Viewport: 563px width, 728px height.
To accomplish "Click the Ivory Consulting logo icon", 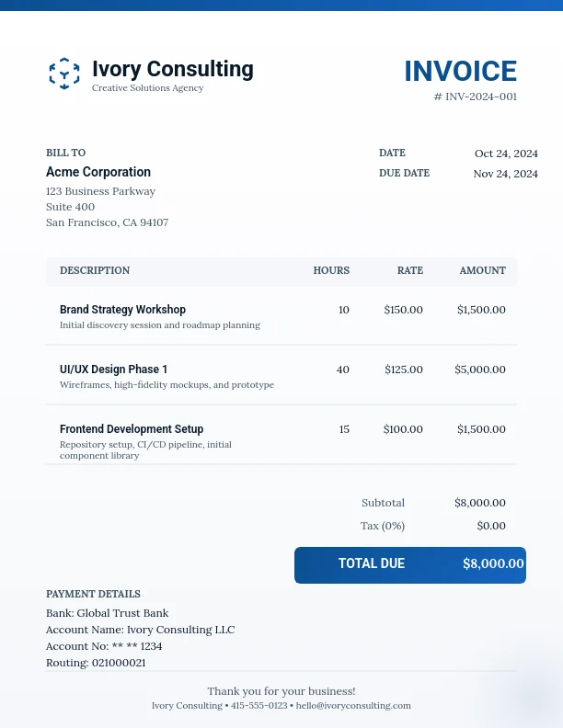I will tap(63, 74).
